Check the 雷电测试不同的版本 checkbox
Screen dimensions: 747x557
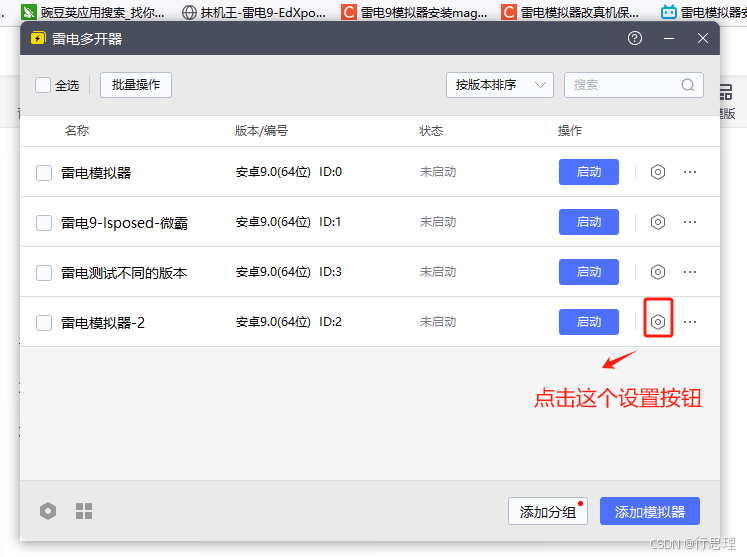click(x=44, y=273)
